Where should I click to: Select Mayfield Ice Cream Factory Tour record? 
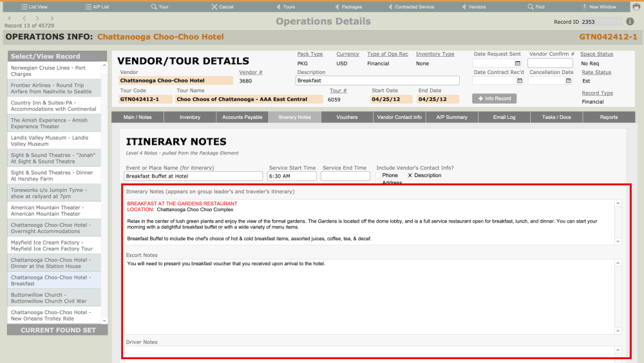click(x=54, y=246)
